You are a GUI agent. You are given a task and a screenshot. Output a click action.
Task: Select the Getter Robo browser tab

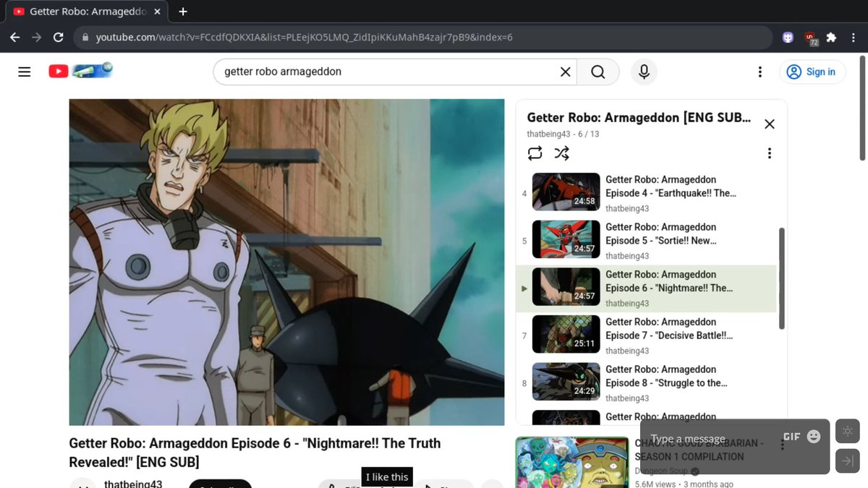(x=80, y=12)
